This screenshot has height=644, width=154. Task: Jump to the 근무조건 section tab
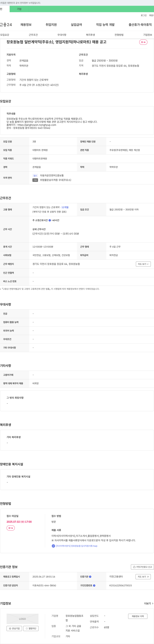[x=33, y=35]
